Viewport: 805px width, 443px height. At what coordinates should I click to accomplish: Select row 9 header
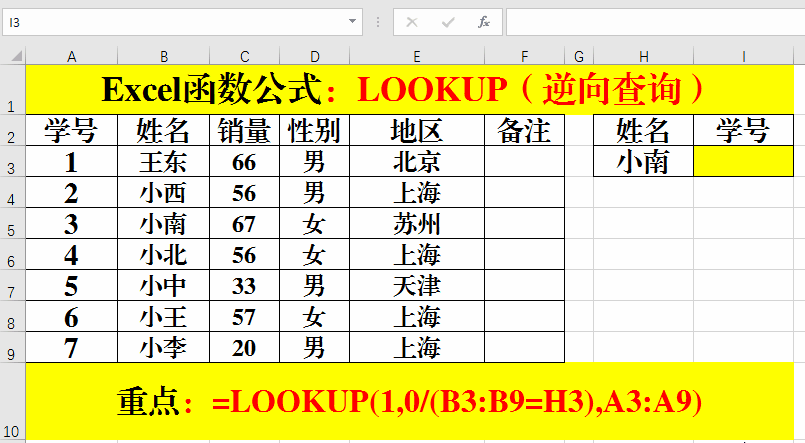click(12, 347)
